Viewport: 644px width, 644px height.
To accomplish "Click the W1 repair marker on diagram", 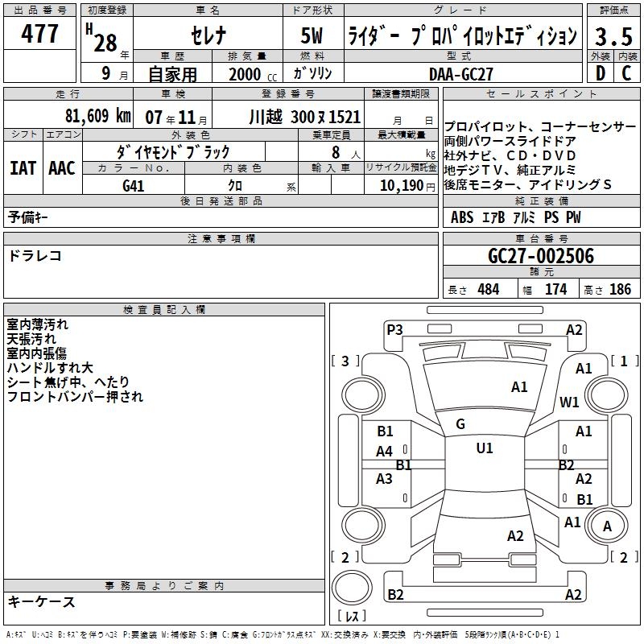I will click(x=570, y=402).
